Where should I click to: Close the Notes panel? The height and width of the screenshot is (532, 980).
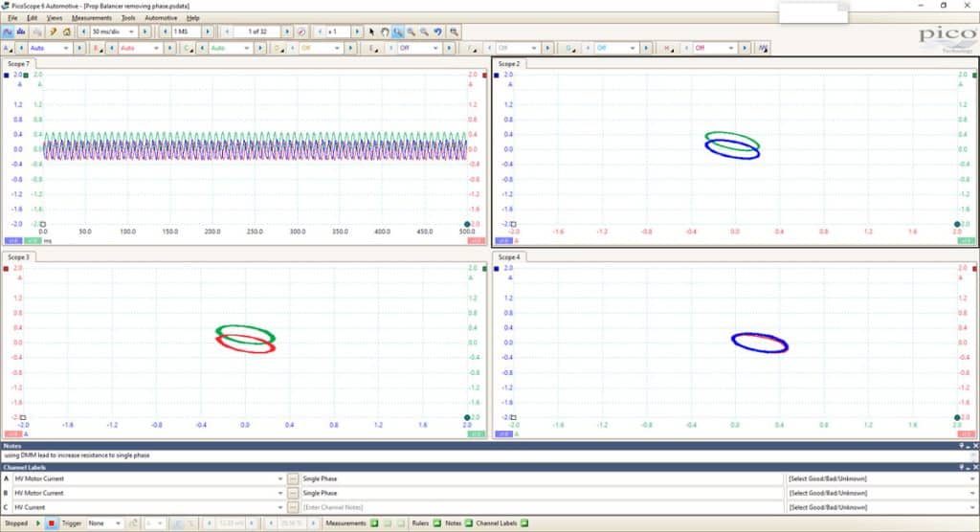pyautogui.click(x=975, y=446)
